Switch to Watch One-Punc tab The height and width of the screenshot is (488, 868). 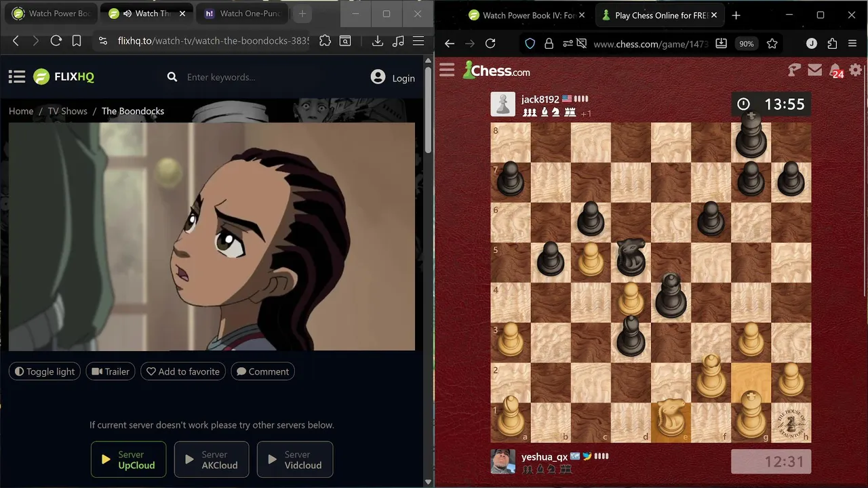(x=243, y=14)
